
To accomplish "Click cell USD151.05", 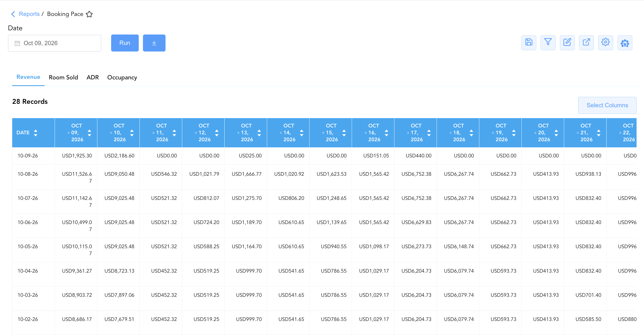I will (x=376, y=156).
